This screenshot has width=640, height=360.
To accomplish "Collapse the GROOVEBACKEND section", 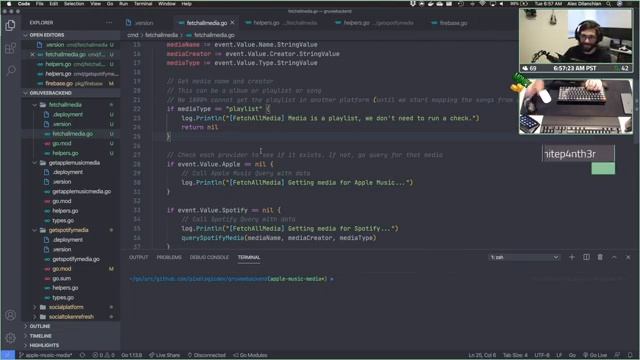I will (50, 93).
